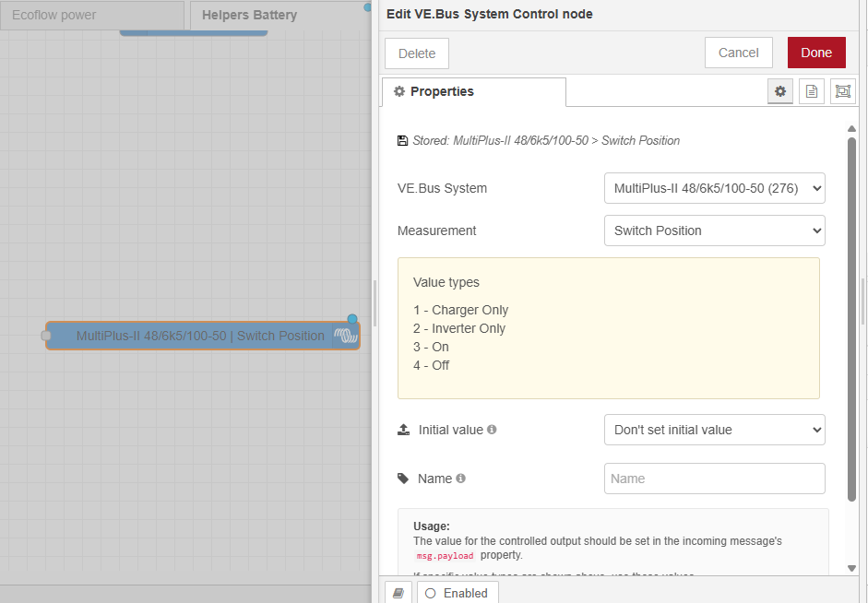Click the 'Usage:' heading text
The image size is (868, 603).
coord(431,526)
